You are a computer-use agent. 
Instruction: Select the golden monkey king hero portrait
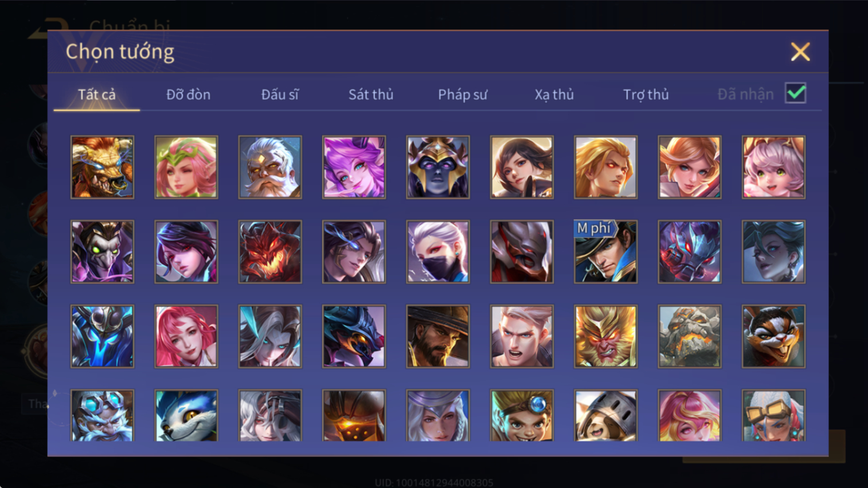click(605, 336)
